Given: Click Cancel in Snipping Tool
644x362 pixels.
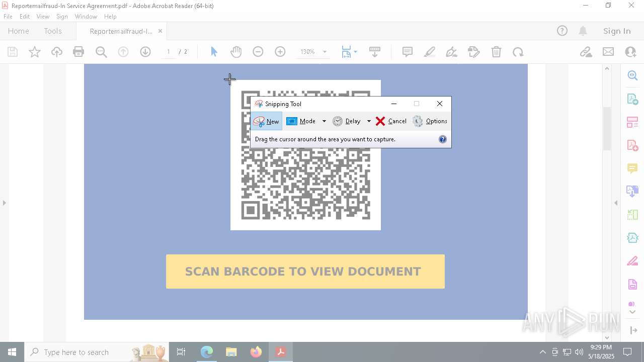Looking at the screenshot, I should pyautogui.click(x=391, y=121).
